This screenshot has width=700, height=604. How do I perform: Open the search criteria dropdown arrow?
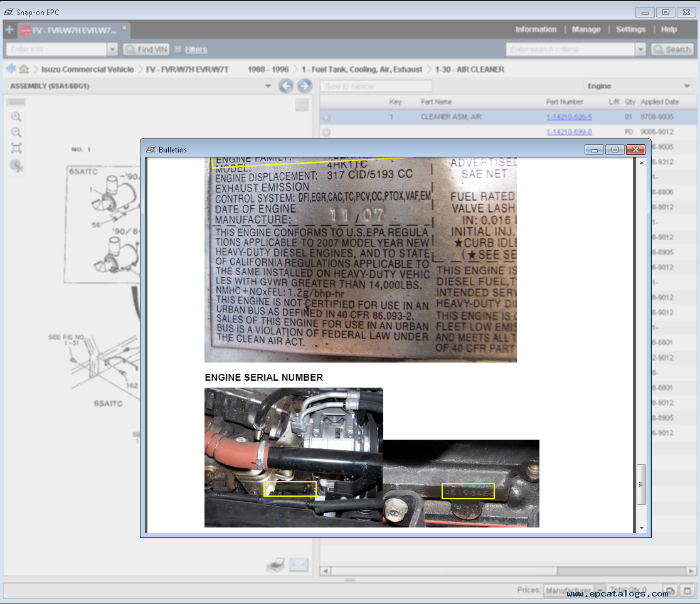pos(640,49)
